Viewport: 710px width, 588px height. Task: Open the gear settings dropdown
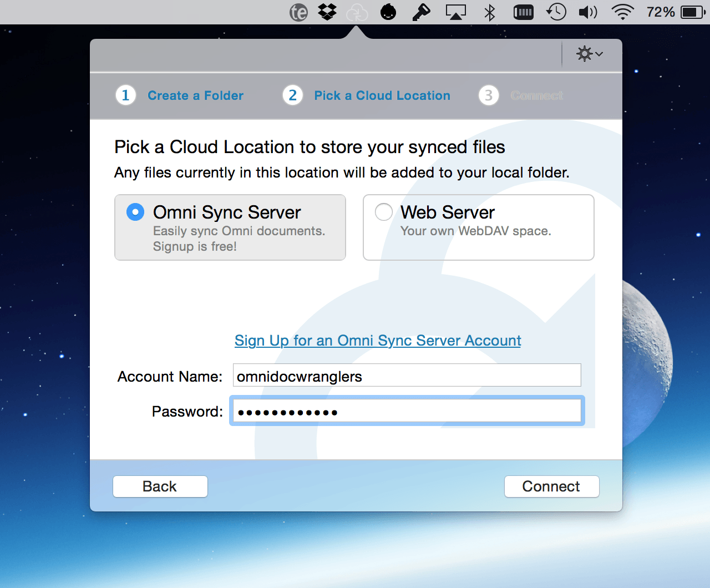(590, 54)
